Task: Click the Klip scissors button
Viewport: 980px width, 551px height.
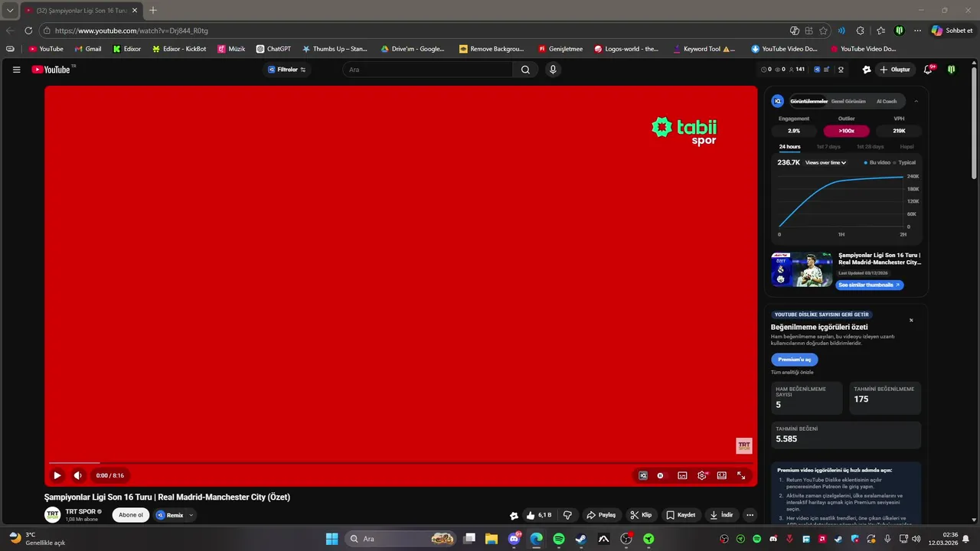Action: tap(642, 515)
